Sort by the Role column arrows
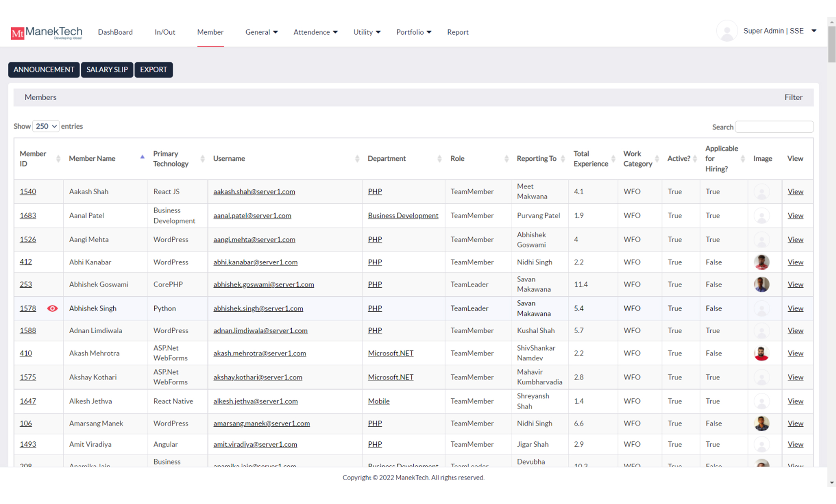This screenshot has height=504, width=836. click(x=506, y=159)
